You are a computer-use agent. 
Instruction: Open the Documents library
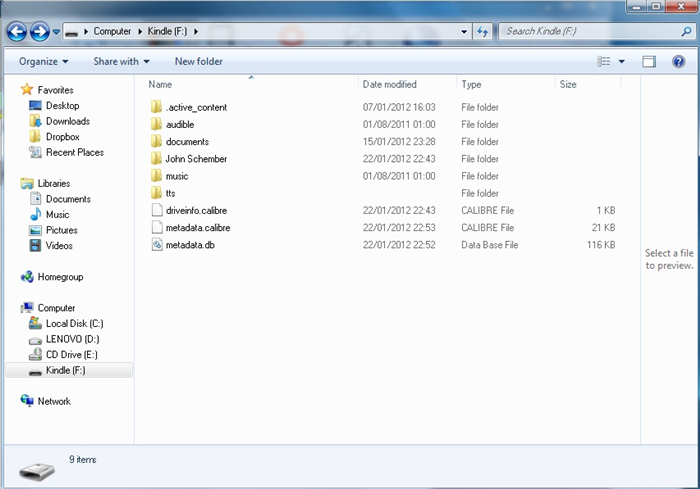pos(68,199)
